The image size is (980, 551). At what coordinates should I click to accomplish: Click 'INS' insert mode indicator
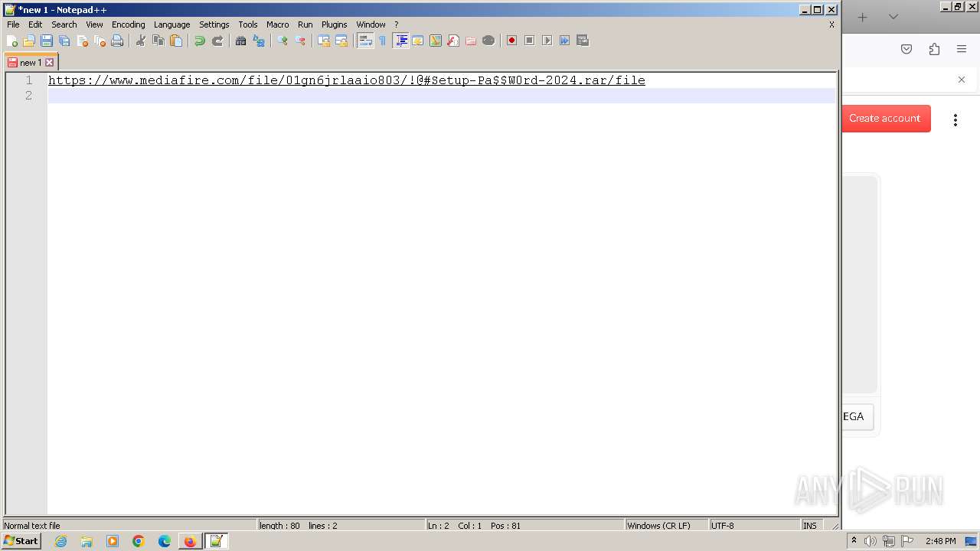pos(810,526)
